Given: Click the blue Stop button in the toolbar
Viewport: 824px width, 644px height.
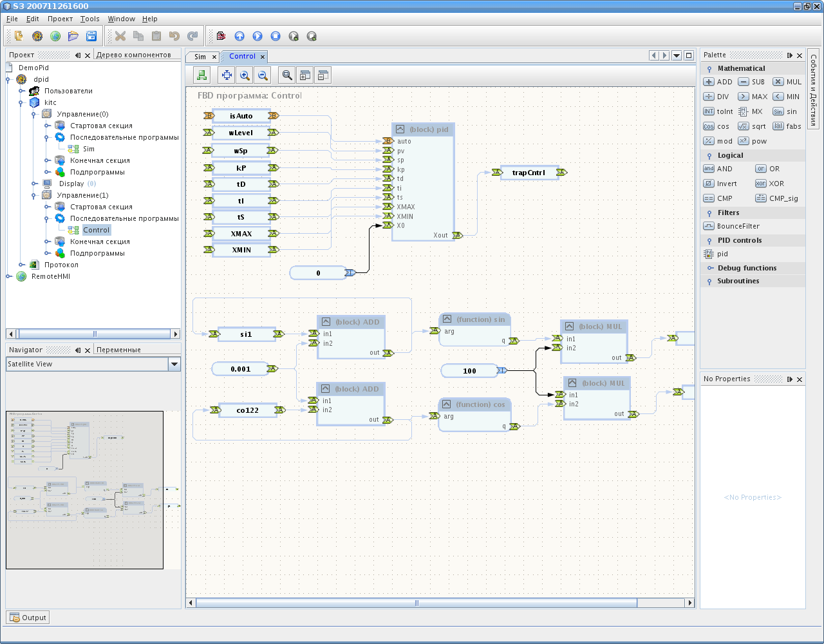Looking at the screenshot, I should pyautogui.click(x=276, y=36).
